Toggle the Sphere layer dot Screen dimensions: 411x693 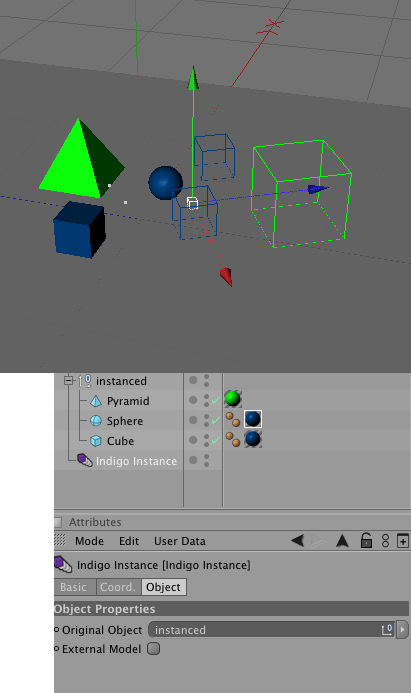[x=193, y=420]
